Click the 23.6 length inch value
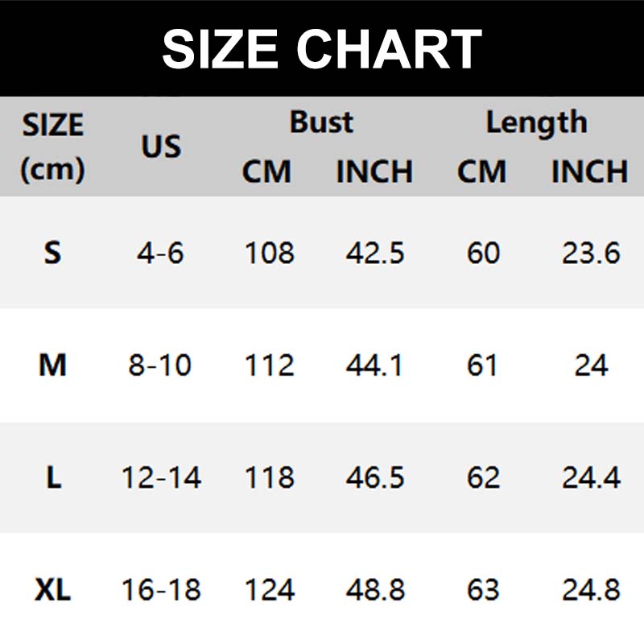This screenshot has width=644, height=644. pos(591,254)
